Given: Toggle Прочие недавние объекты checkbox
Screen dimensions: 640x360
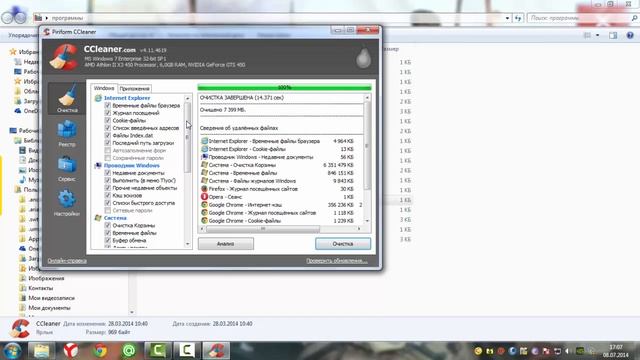Looking at the screenshot, I should (x=108, y=188).
